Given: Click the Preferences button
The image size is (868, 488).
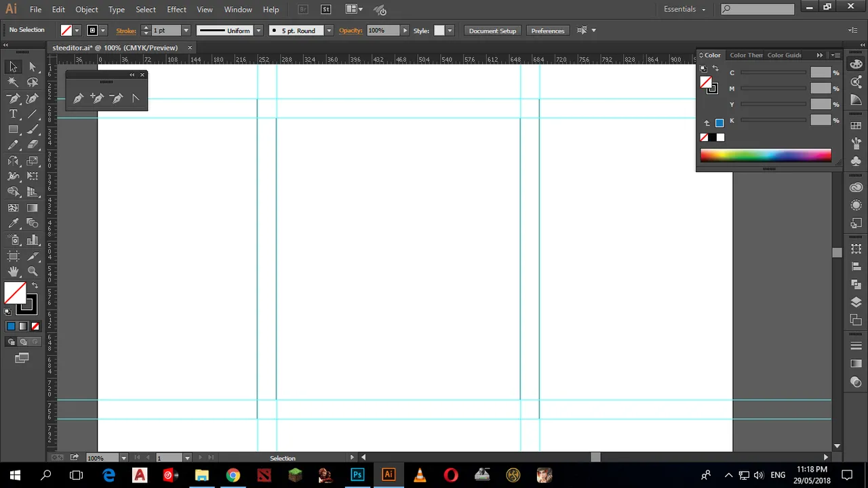Looking at the screenshot, I should pos(548,30).
